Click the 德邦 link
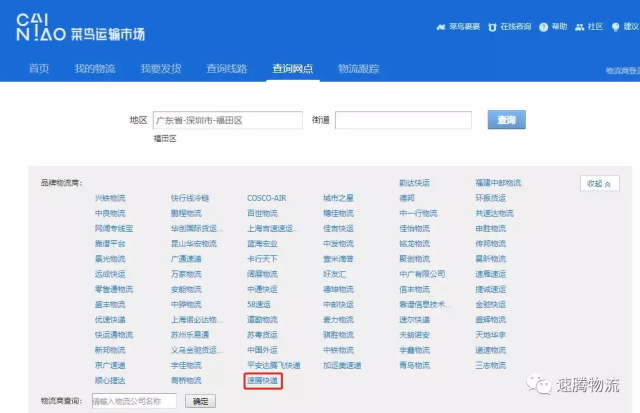The image size is (640, 413). coord(407,198)
